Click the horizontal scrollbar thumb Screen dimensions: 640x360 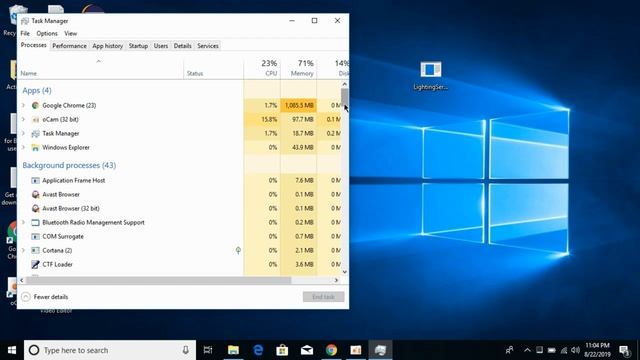click(x=159, y=280)
